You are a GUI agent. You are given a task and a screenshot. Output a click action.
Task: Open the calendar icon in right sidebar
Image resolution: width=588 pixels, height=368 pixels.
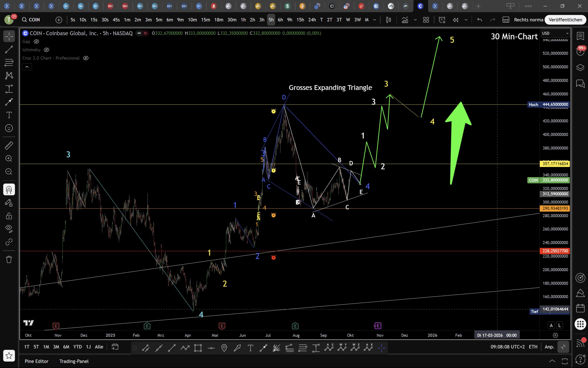[x=580, y=308]
